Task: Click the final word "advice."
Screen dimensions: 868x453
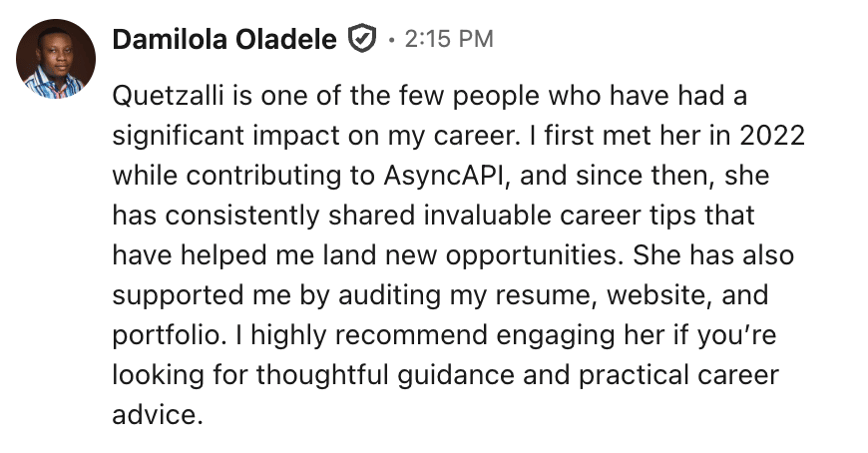Action: (158, 412)
